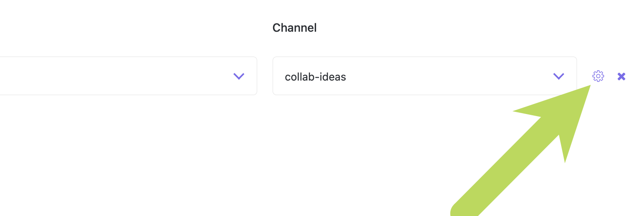Open the Channel dropdown showing collab-ideas
Screen dimensions: 644x216
point(424,76)
